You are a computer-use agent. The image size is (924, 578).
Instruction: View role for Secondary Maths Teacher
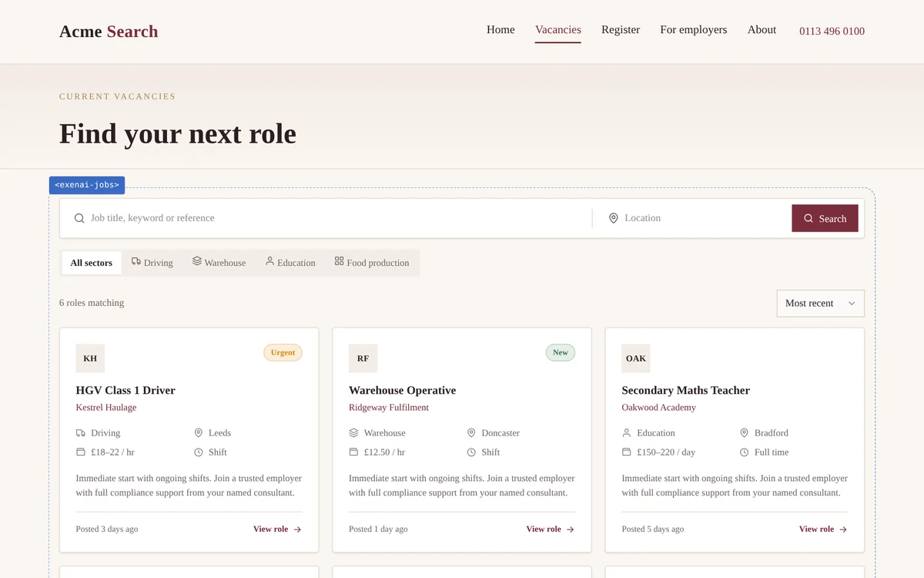tap(823, 529)
